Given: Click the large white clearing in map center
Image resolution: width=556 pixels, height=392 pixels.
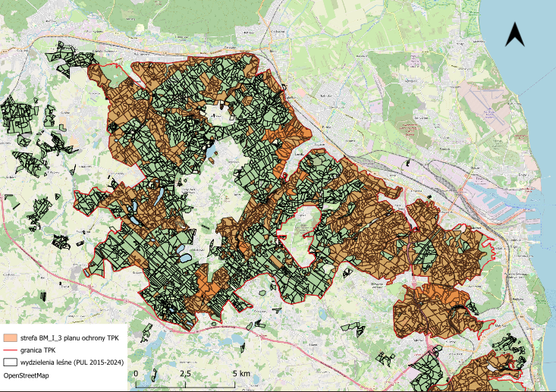Looking at the screenshot, I should click(231, 155).
